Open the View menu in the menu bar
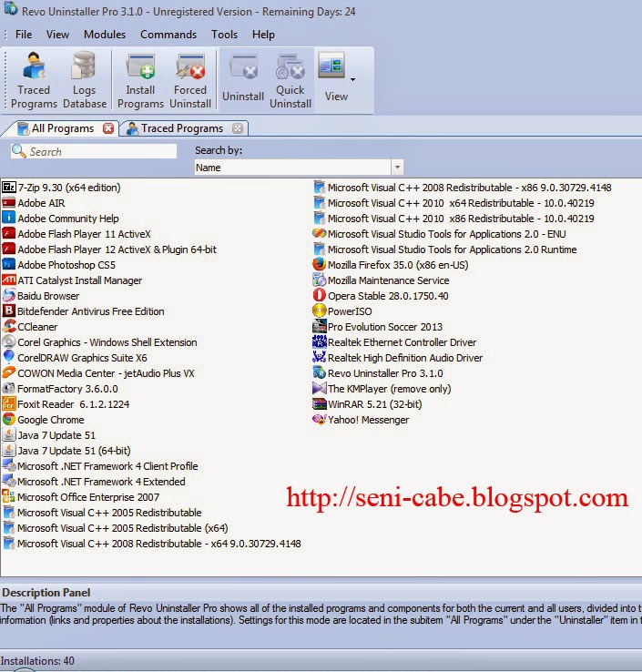 [57, 35]
